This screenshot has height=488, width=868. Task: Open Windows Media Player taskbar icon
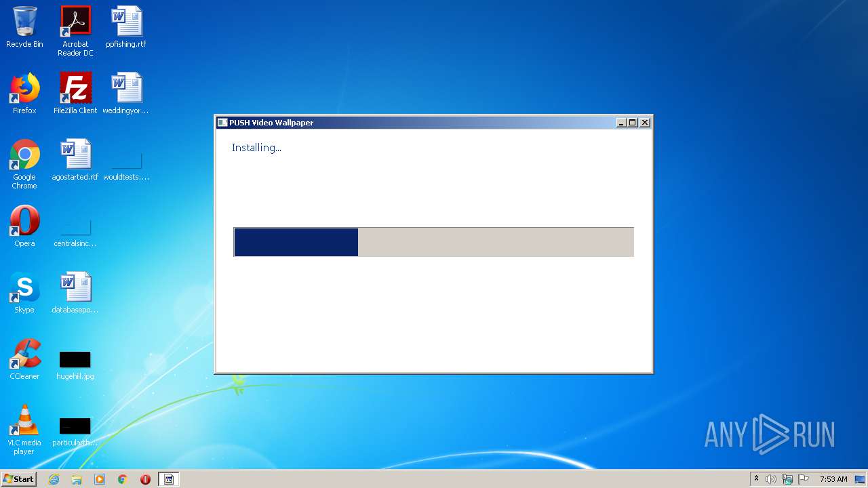pos(100,479)
